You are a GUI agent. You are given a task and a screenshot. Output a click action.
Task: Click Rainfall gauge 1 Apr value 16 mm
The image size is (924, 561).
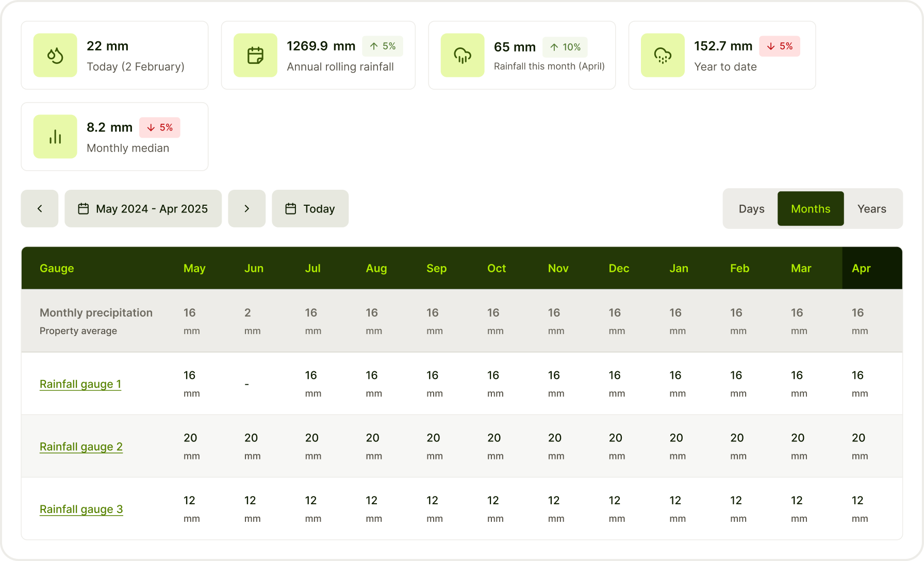pos(860,384)
